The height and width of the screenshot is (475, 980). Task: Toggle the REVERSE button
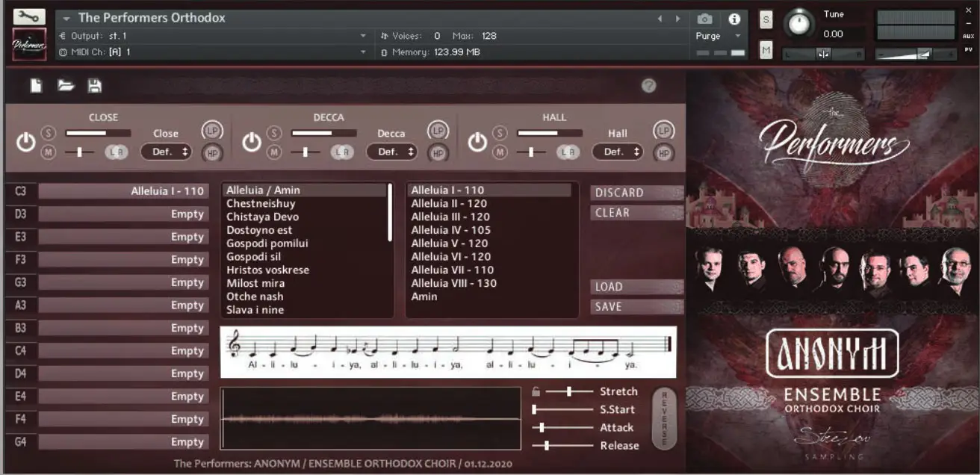coord(663,418)
